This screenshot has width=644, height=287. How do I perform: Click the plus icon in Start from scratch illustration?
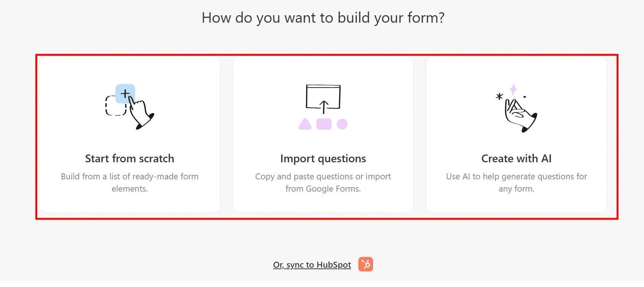click(x=125, y=93)
